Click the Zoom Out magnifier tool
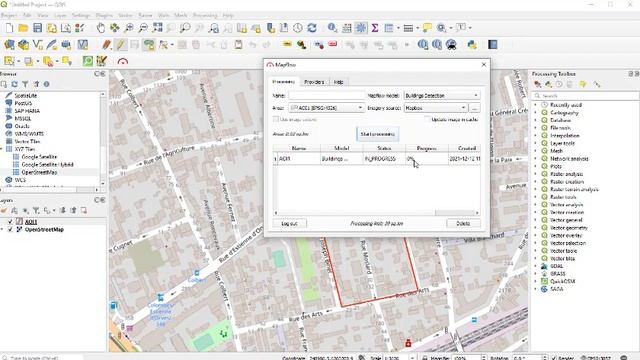 (143, 28)
